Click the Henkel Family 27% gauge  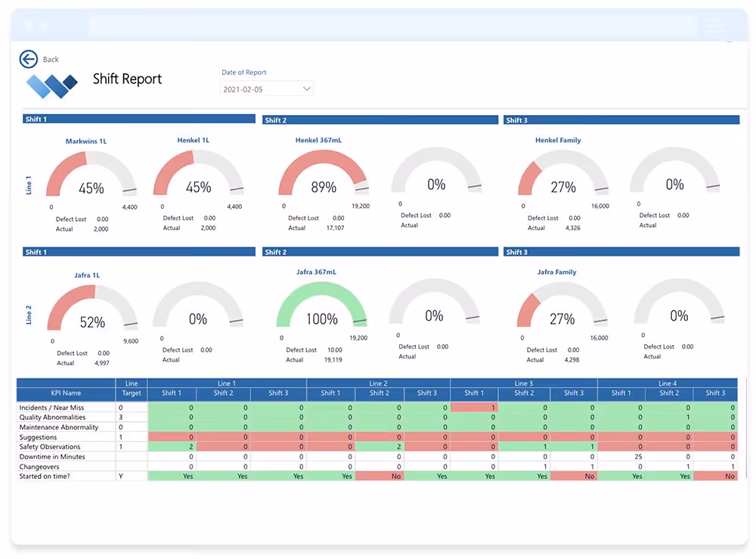pyautogui.click(x=563, y=172)
